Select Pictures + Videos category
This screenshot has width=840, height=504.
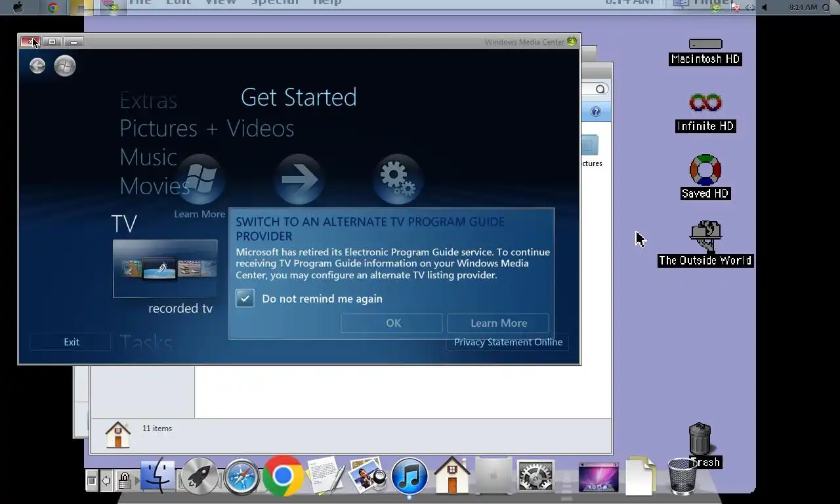pos(207,128)
